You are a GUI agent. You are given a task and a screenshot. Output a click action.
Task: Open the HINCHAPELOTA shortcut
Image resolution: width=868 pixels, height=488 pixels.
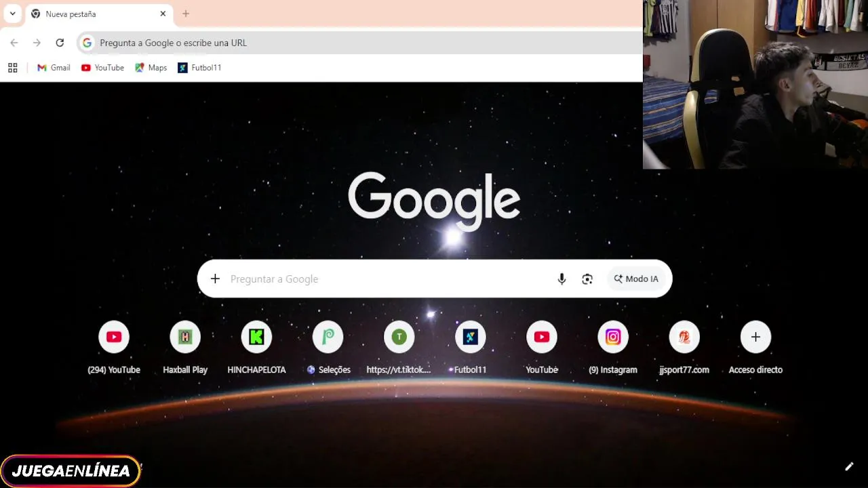(256, 348)
